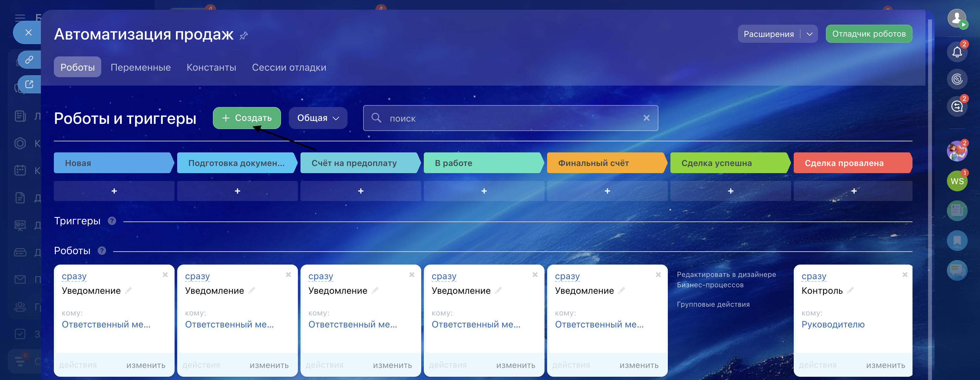Open the Сессии отладки tab

pos(289,67)
